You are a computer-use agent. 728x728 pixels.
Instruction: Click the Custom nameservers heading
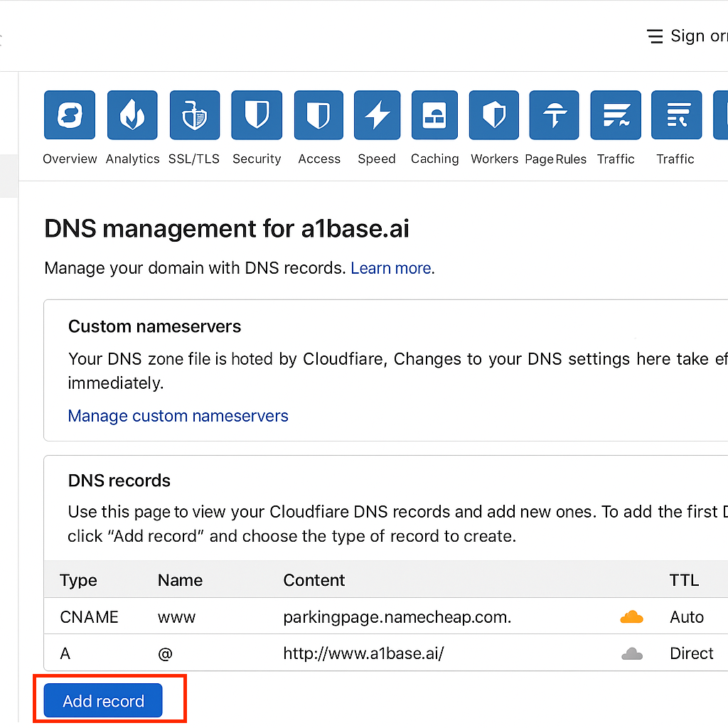pyautogui.click(x=154, y=327)
